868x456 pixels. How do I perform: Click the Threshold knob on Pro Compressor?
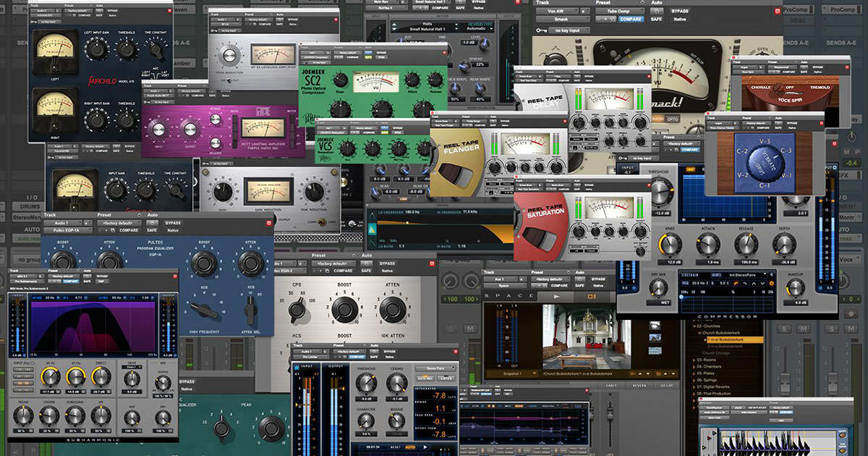click(660, 193)
